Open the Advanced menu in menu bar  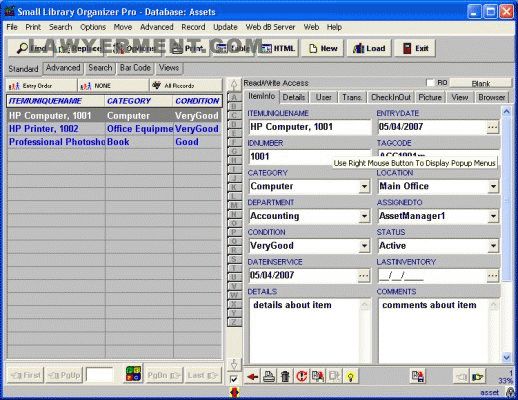[x=157, y=27]
